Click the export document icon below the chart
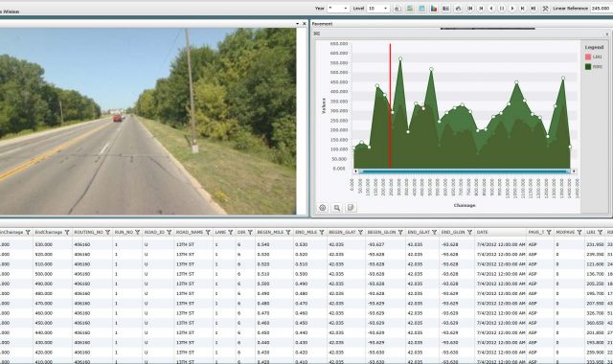Screen dimensions: 613x364 [x=351, y=208]
